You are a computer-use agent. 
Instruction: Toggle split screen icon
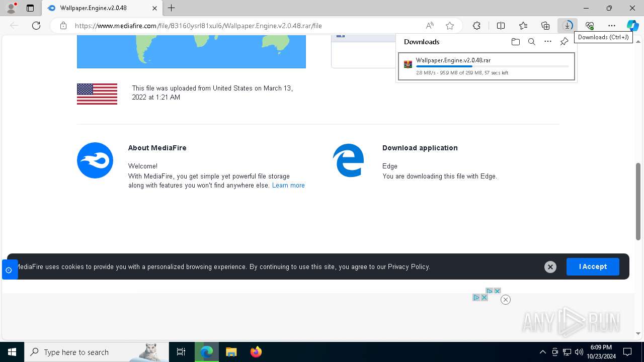pyautogui.click(x=501, y=26)
